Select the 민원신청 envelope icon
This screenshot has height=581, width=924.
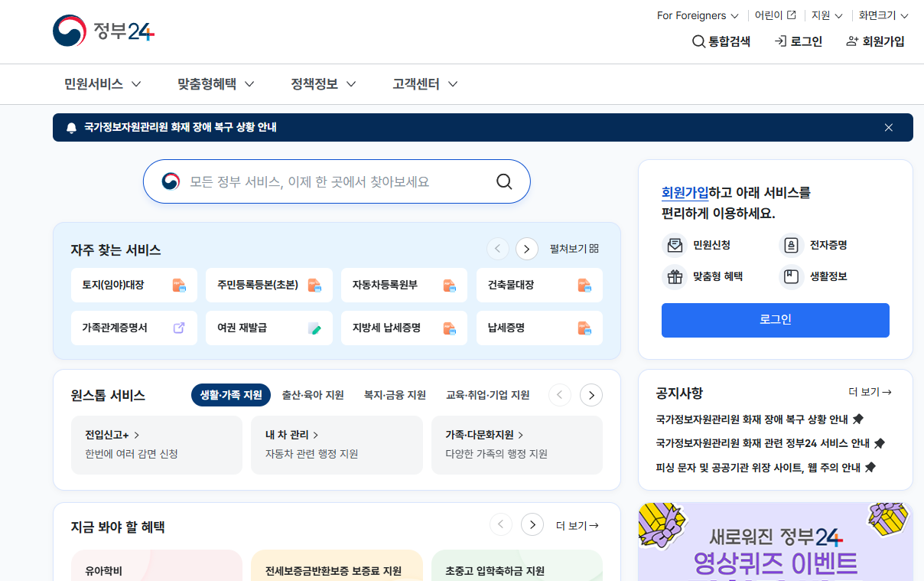pos(675,245)
